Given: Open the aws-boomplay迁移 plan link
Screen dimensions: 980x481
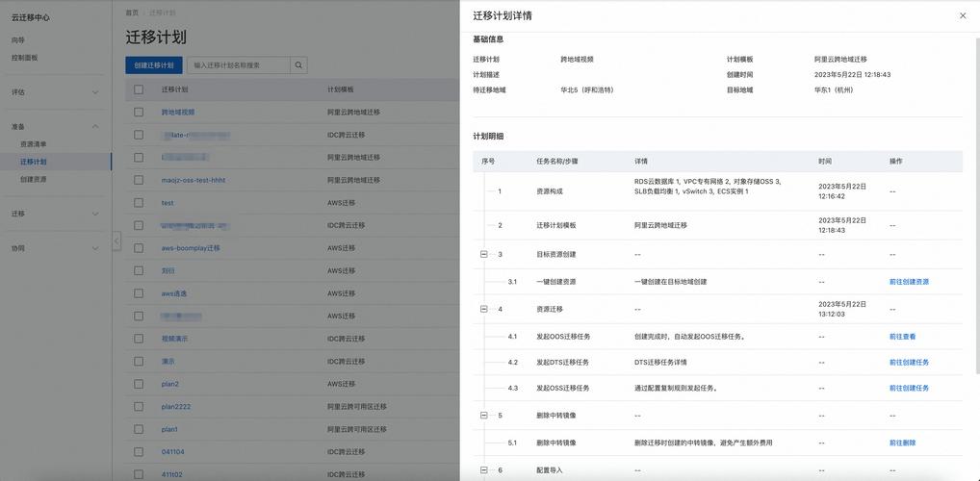Looking at the screenshot, I should [191, 248].
